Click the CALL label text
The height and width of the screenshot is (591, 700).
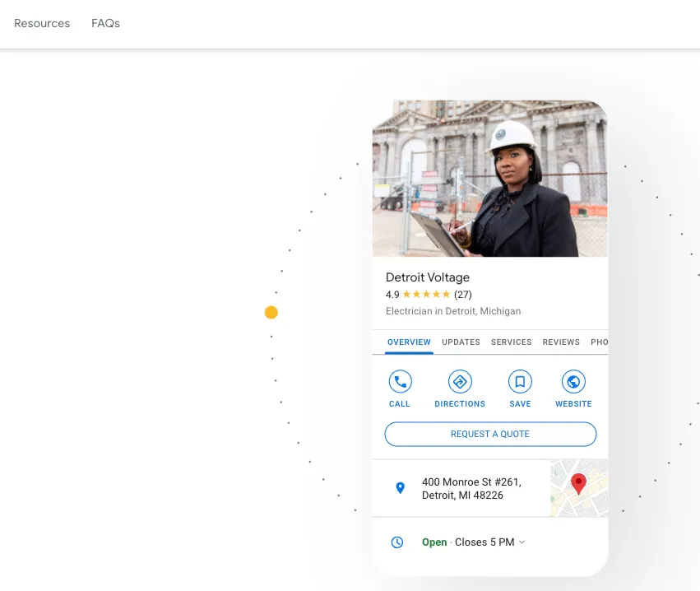click(399, 404)
